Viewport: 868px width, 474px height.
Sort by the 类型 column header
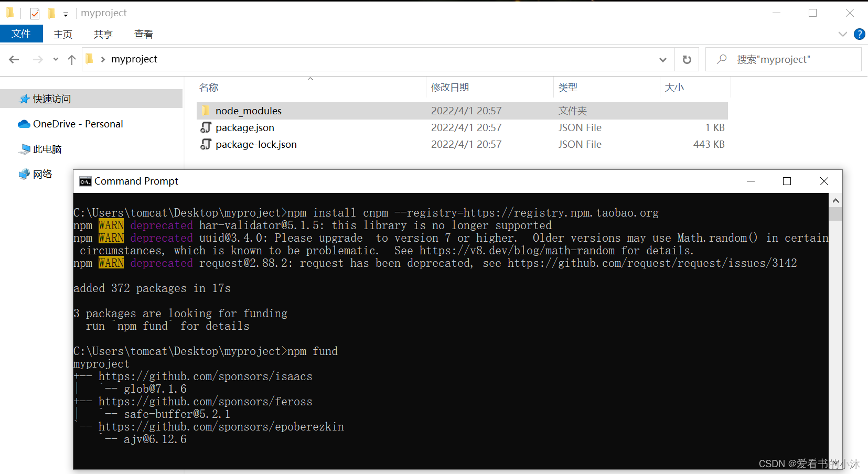[x=568, y=88]
